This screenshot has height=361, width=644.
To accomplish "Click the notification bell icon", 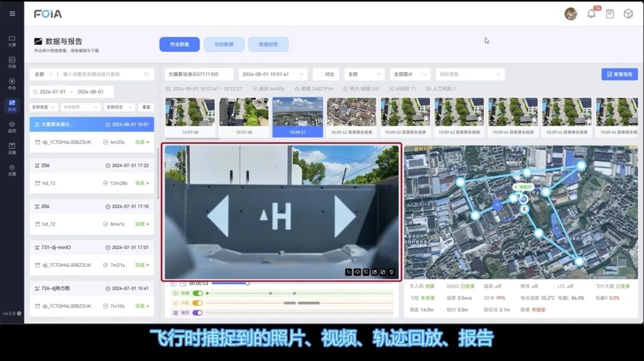I will click(592, 14).
